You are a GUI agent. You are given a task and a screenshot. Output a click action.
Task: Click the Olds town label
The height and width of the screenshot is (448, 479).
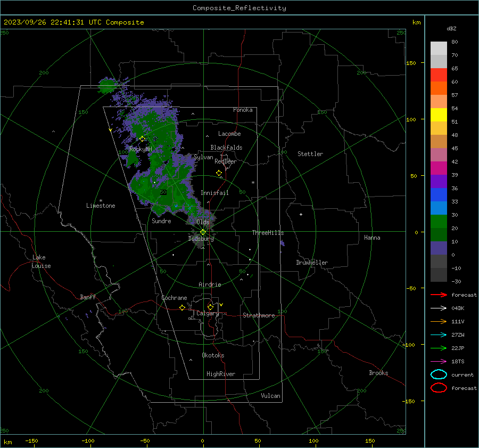pyautogui.click(x=203, y=222)
